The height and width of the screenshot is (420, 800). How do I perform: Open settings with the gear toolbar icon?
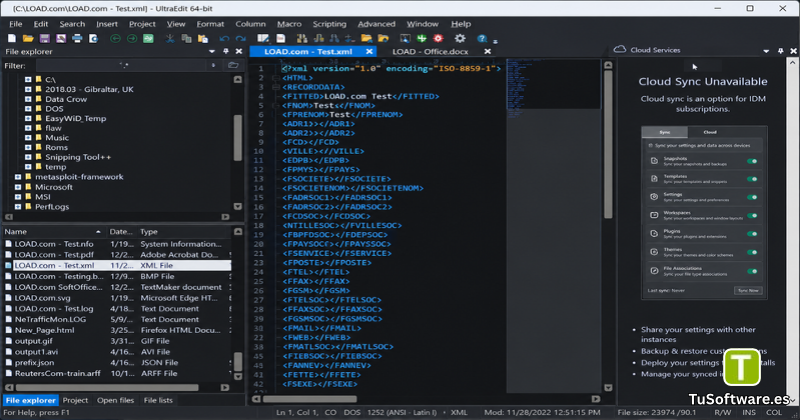[x=460, y=38]
